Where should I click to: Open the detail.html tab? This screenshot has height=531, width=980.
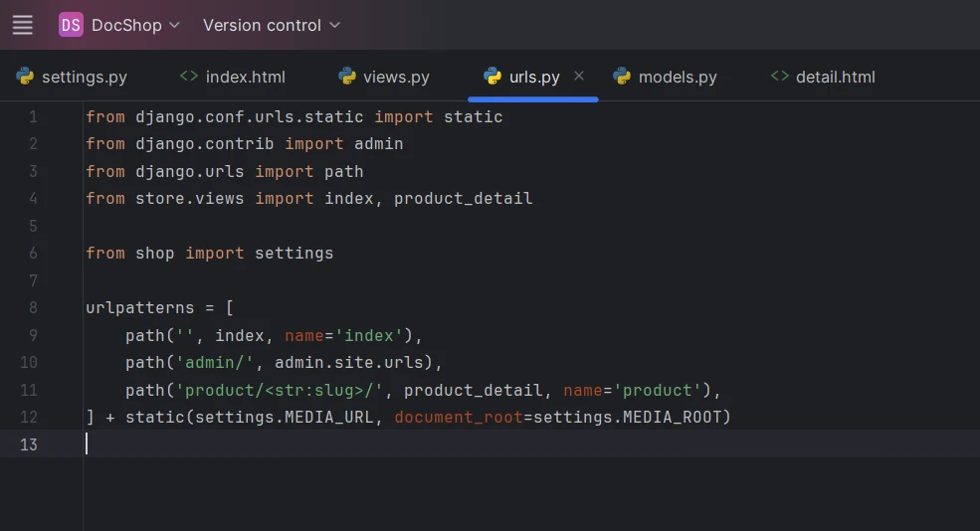[x=835, y=77]
